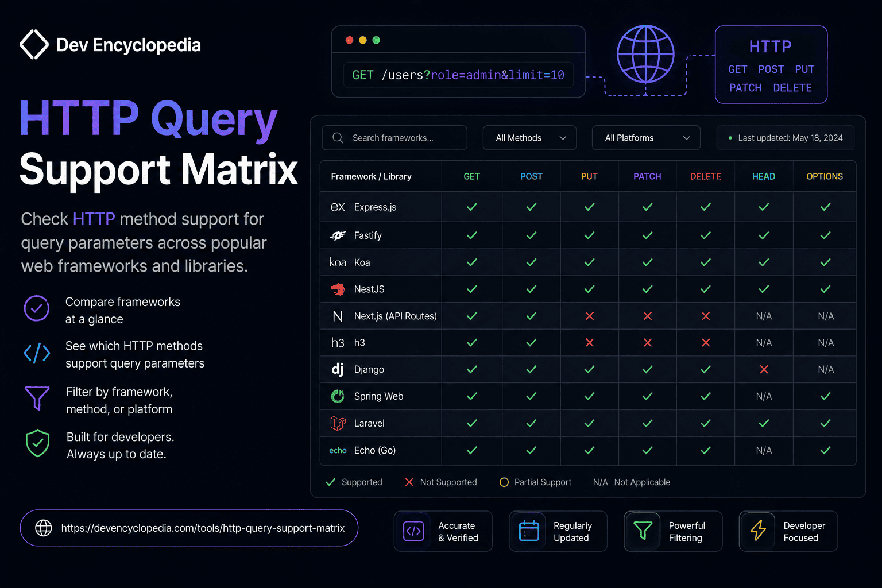
Task: Click the Developer Focused badge label
Action: tap(804, 532)
